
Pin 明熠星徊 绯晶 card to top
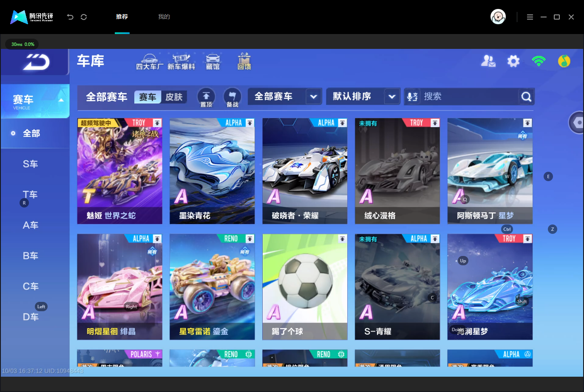(x=157, y=239)
